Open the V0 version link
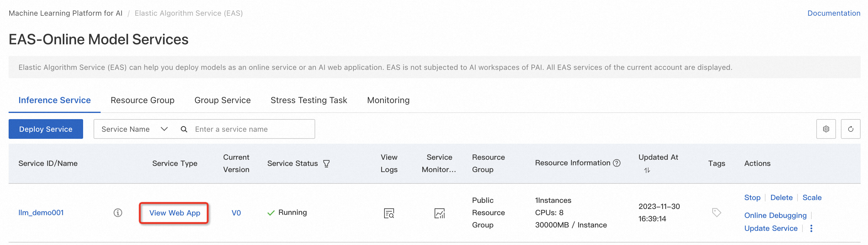The height and width of the screenshot is (245, 868). [236, 213]
